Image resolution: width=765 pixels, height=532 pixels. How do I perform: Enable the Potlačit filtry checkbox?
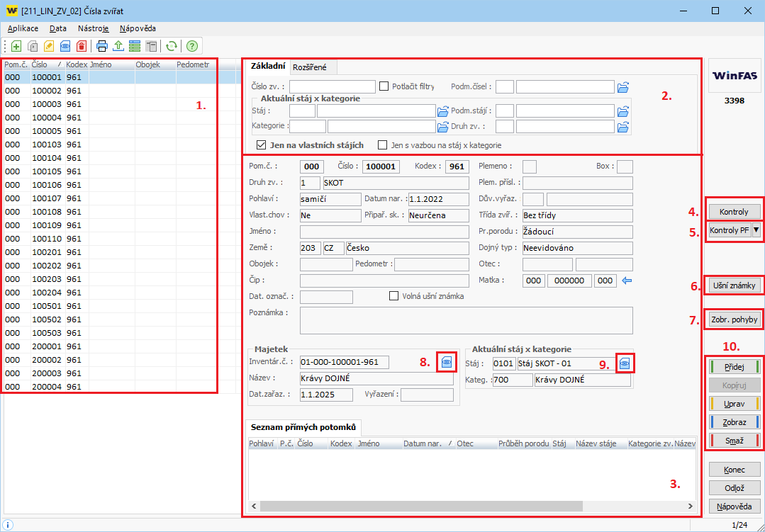coord(384,86)
